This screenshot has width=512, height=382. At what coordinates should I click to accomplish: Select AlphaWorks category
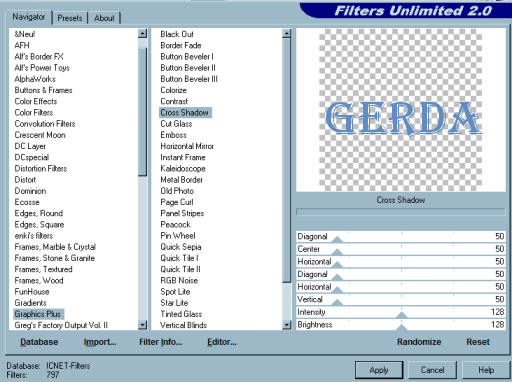pyautogui.click(x=35, y=79)
